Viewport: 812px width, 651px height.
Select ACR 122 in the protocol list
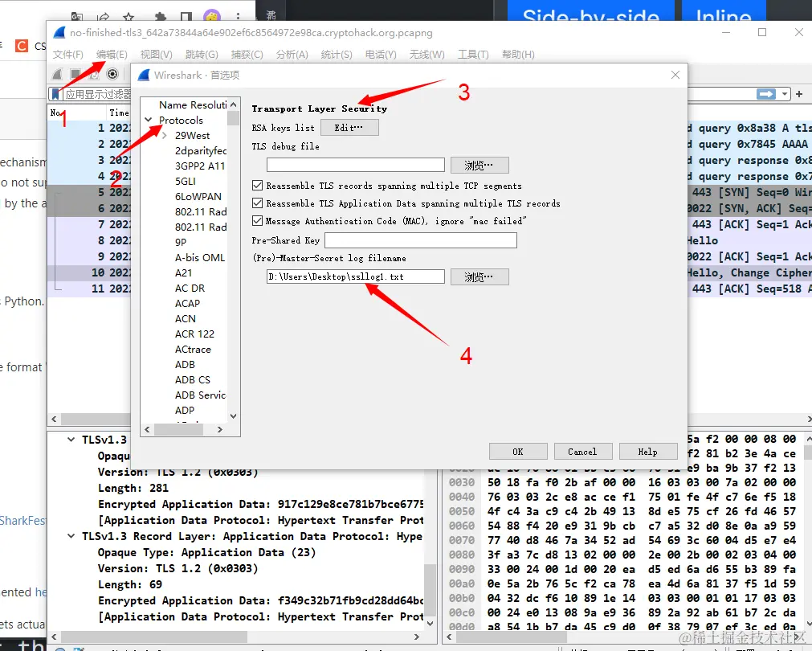point(194,334)
